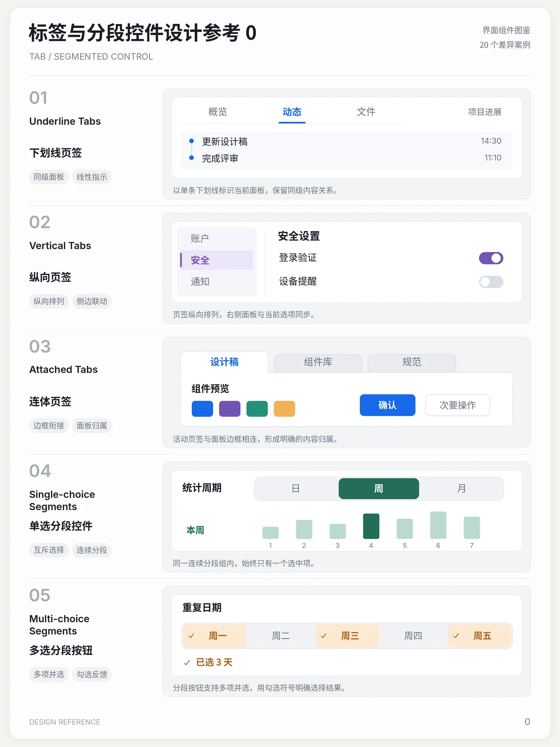The height and width of the screenshot is (747, 560).
Task: Toggle 周二 in repeat days
Action: pyautogui.click(x=281, y=636)
